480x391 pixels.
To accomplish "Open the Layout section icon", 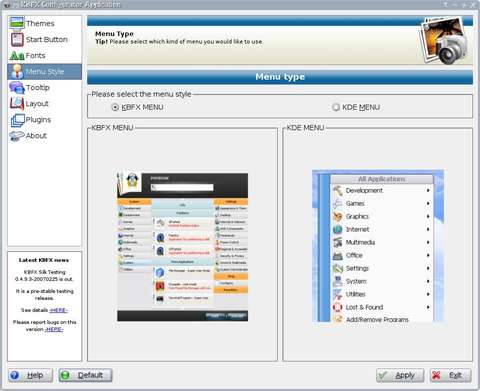I will pyautogui.click(x=17, y=103).
